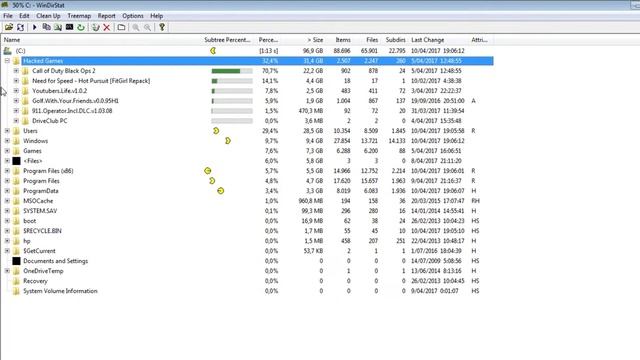Screen dimensions: 640x360
Task: Click the Command Prompt Here icon
Action: (x=69, y=27)
